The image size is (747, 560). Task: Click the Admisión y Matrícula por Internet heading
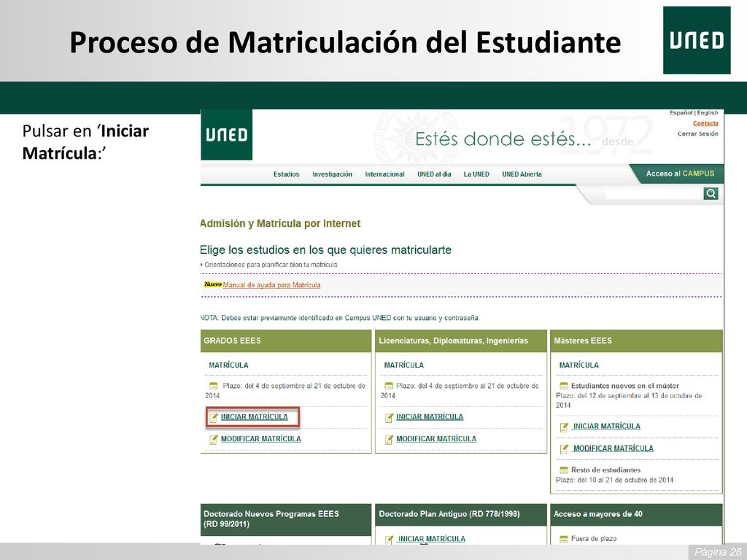[280, 223]
